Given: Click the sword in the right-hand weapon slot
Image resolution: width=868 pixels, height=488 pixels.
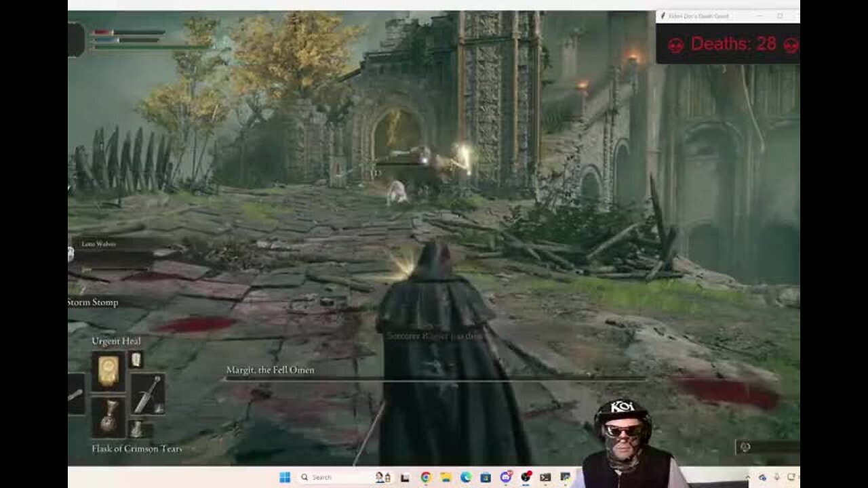Looking at the screenshot, I should point(148,394).
